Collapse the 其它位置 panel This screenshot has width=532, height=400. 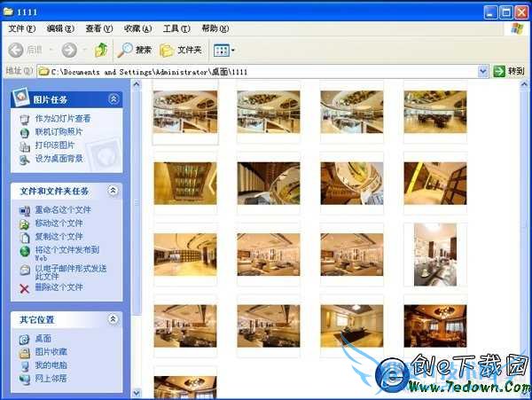click(x=113, y=319)
